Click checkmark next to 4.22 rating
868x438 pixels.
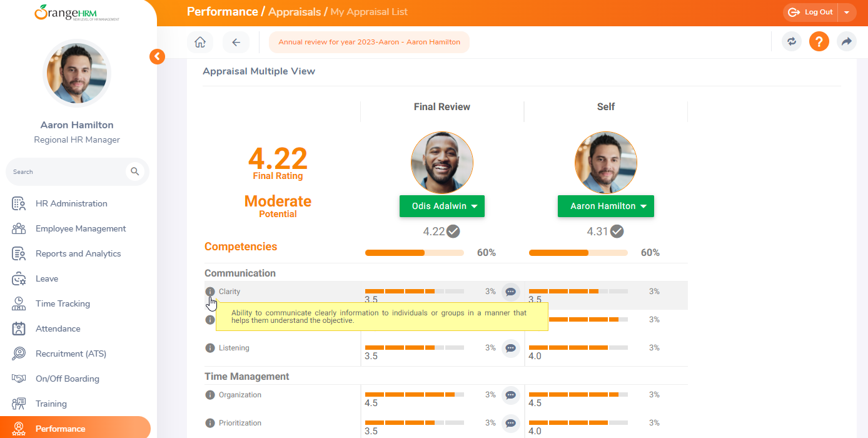tap(453, 232)
